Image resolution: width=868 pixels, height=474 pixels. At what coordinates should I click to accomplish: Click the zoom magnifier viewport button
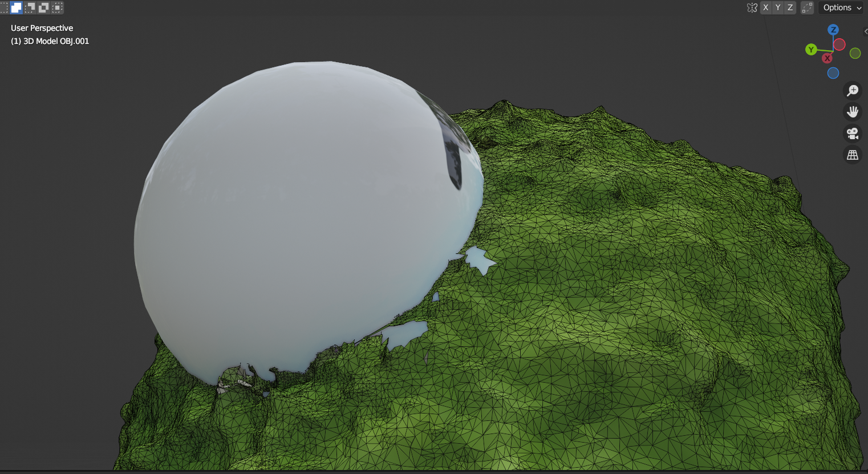[x=853, y=90]
